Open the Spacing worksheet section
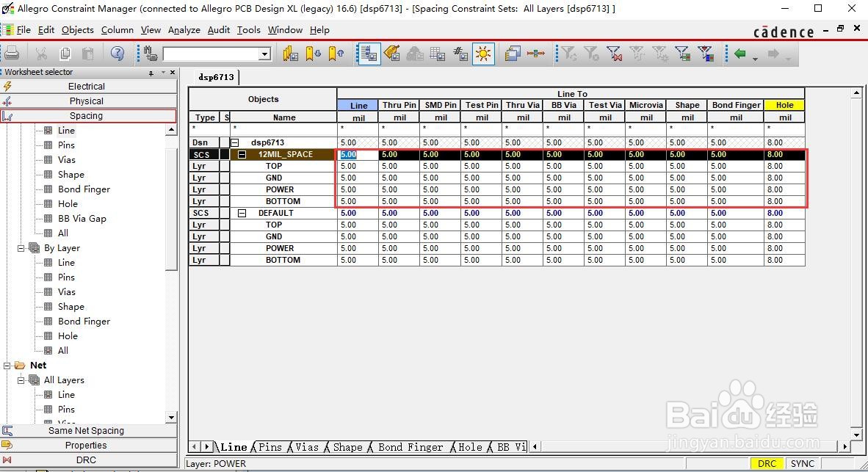 coord(89,116)
